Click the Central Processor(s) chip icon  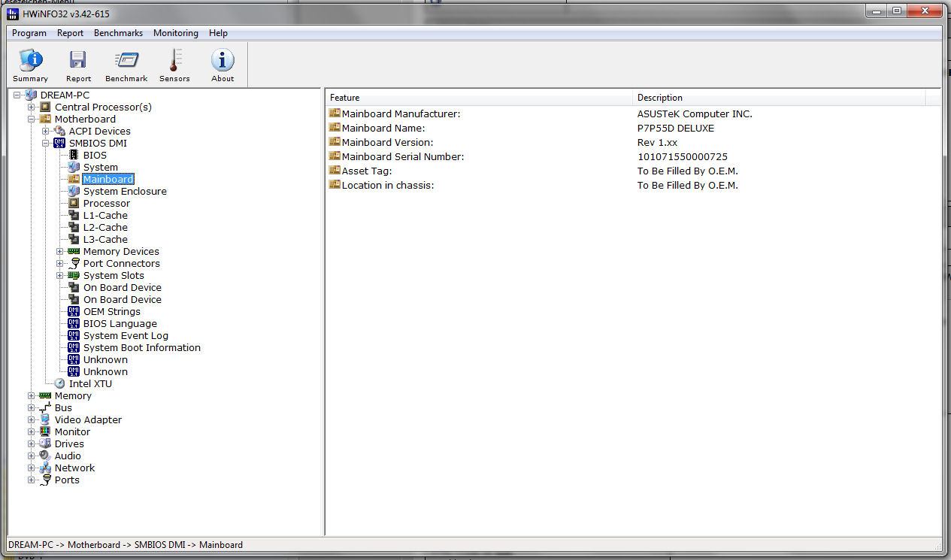coord(45,107)
